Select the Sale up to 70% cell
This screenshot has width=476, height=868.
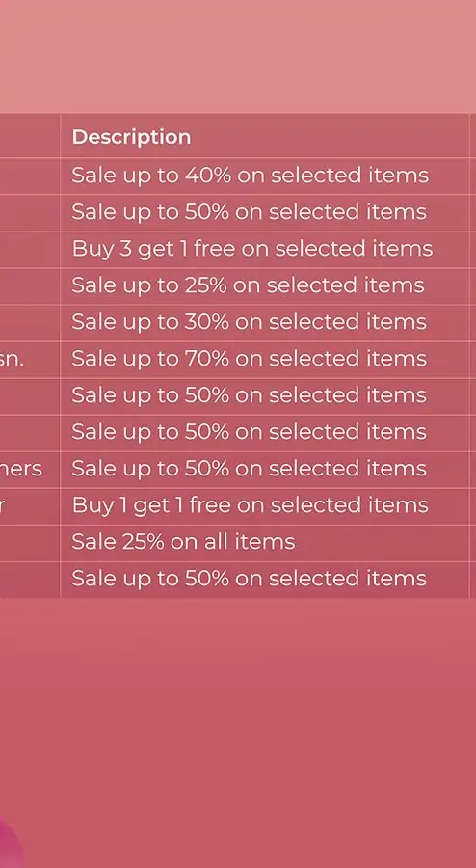[264, 359]
